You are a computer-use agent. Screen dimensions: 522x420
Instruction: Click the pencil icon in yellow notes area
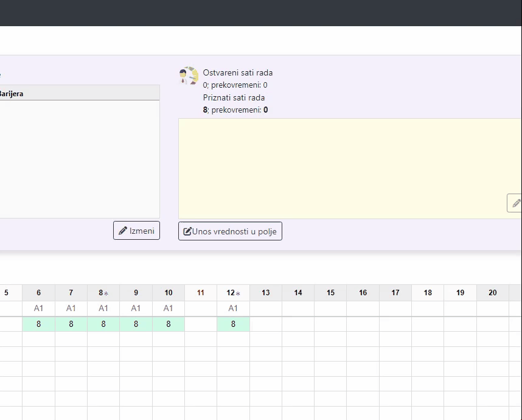[515, 203]
